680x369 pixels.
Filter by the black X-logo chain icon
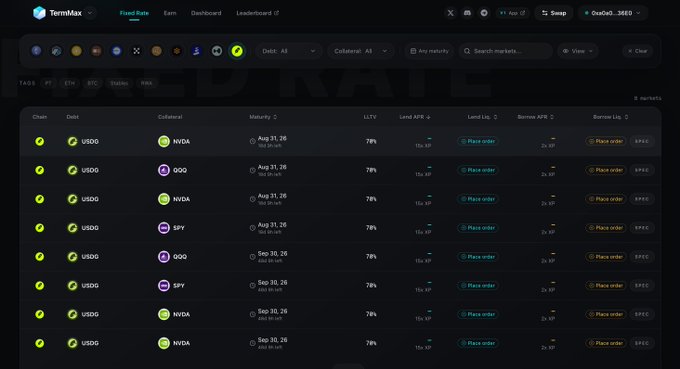(137, 51)
